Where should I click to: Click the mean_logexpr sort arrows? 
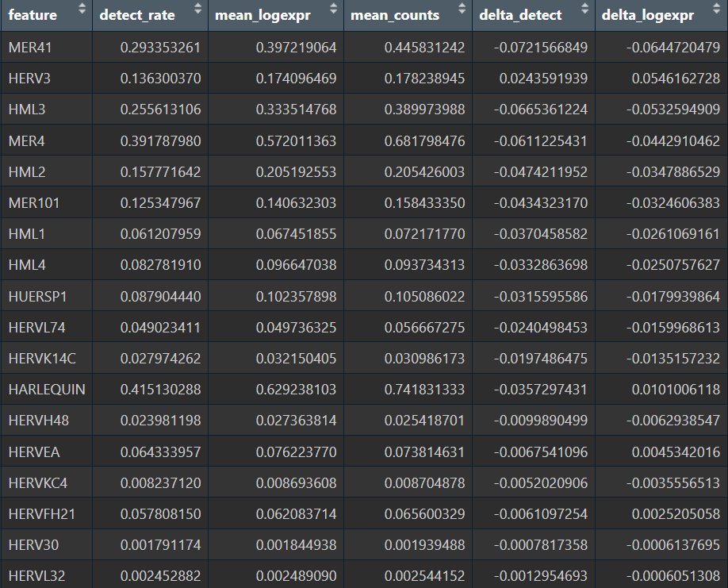coord(333,10)
